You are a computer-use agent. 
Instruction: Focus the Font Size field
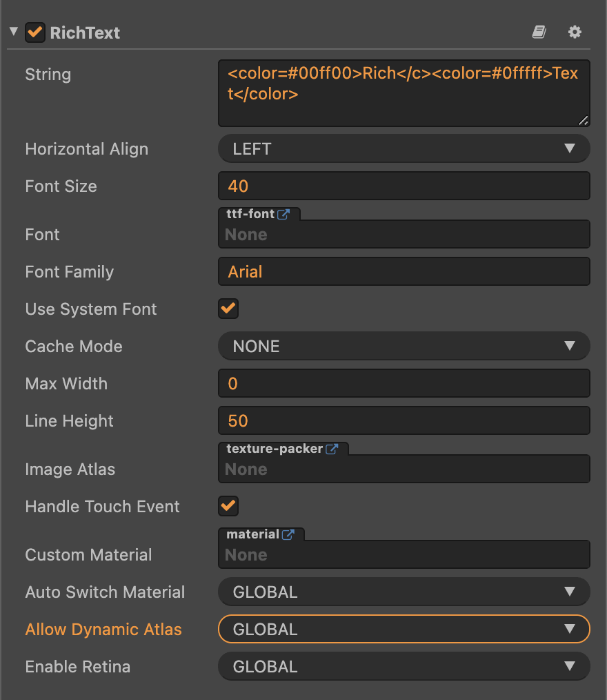pos(404,186)
